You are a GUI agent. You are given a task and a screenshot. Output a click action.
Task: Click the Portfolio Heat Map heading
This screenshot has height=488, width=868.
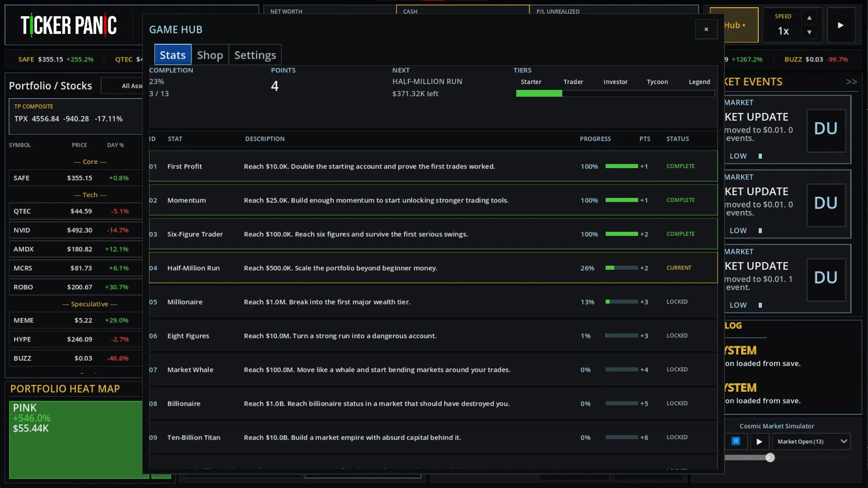click(x=65, y=389)
